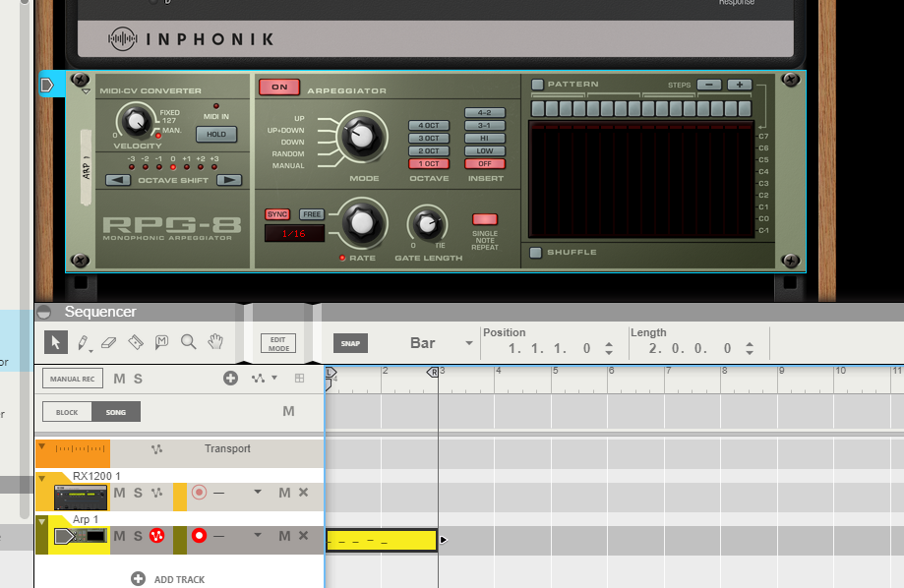Increase pattern steps with plus button

[x=740, y=85]
